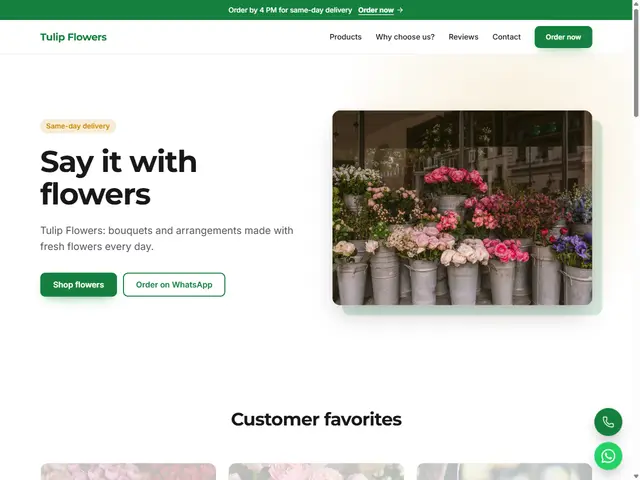Click the Customer favorites heading

(x=316, y=420)
